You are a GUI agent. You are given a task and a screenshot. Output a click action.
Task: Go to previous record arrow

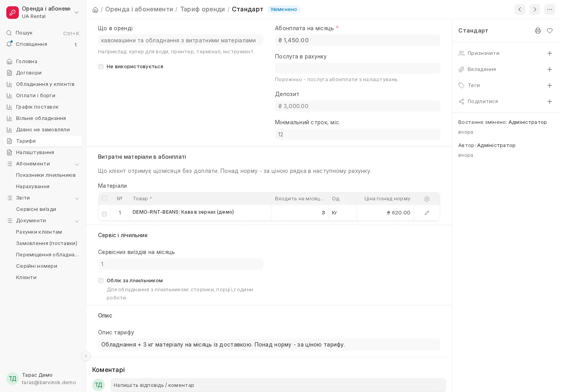520,9
